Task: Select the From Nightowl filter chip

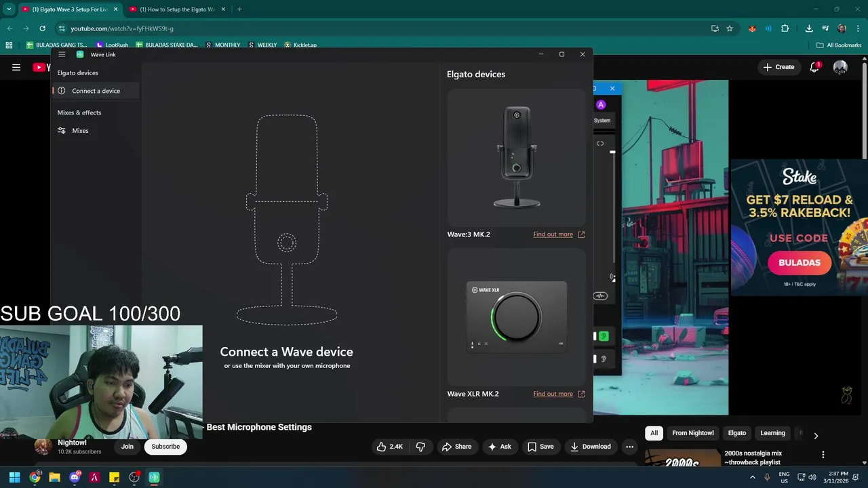Action: (x=692, y=433)
